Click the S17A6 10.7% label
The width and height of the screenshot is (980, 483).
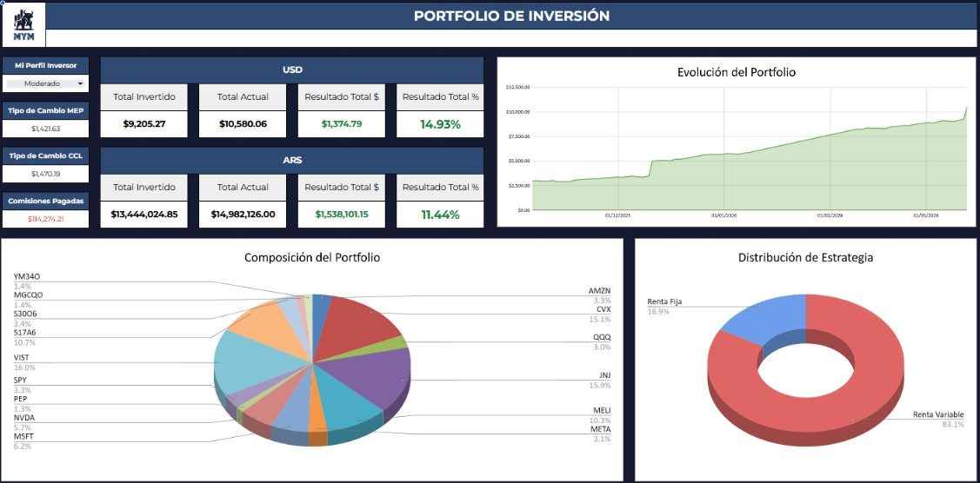point(26,338)
